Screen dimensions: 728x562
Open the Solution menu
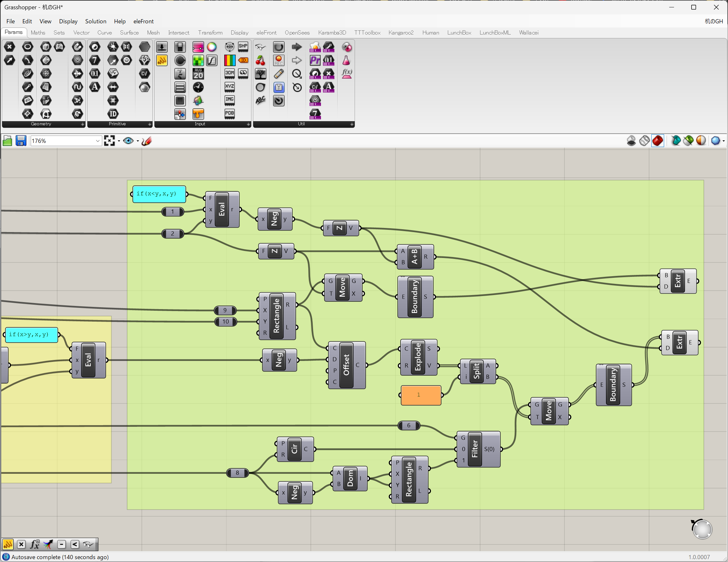(96, 21)
